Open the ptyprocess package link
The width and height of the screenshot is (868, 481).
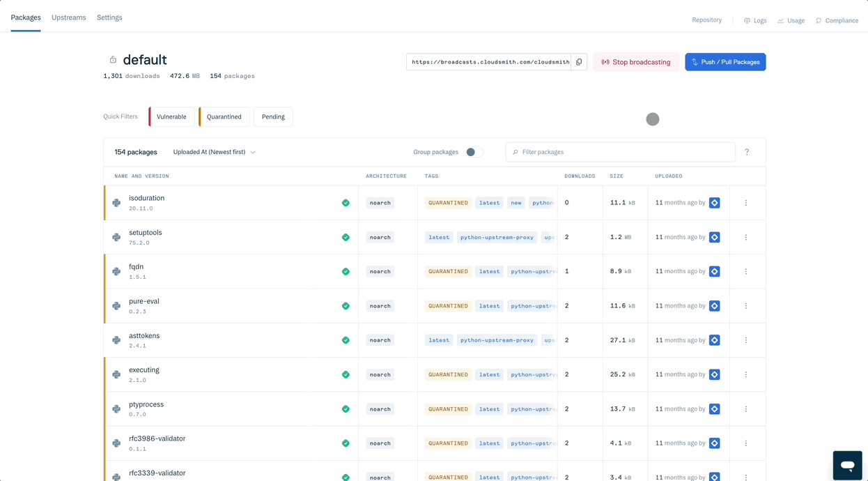tap(146, 404)
